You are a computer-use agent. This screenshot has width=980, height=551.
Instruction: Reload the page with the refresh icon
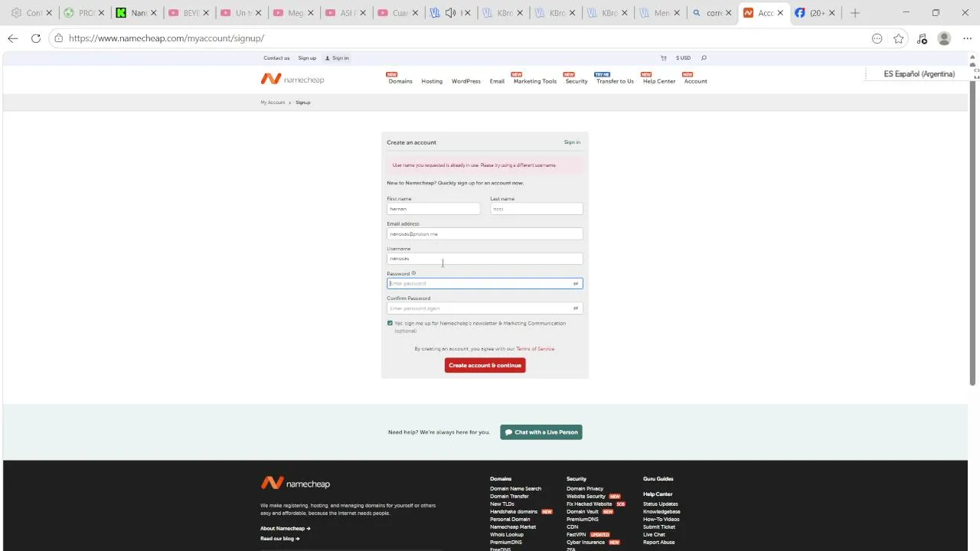pos(36,38)
